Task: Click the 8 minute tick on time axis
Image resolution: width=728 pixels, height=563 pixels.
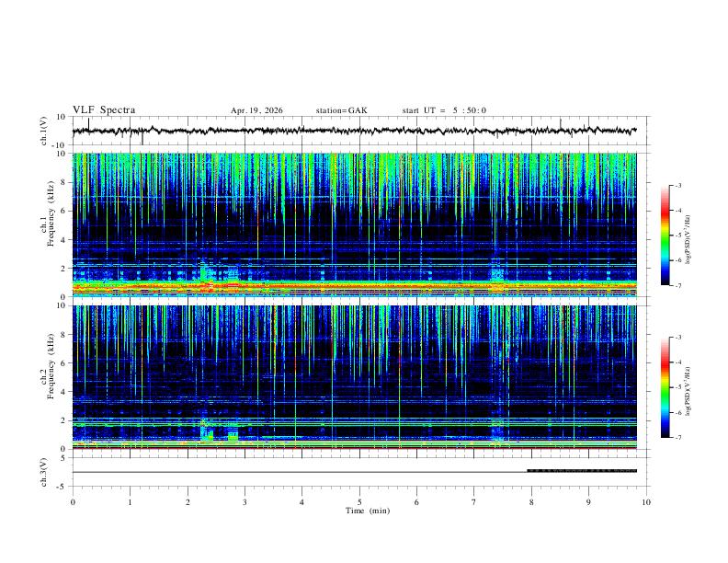Action: coord(531,502)
